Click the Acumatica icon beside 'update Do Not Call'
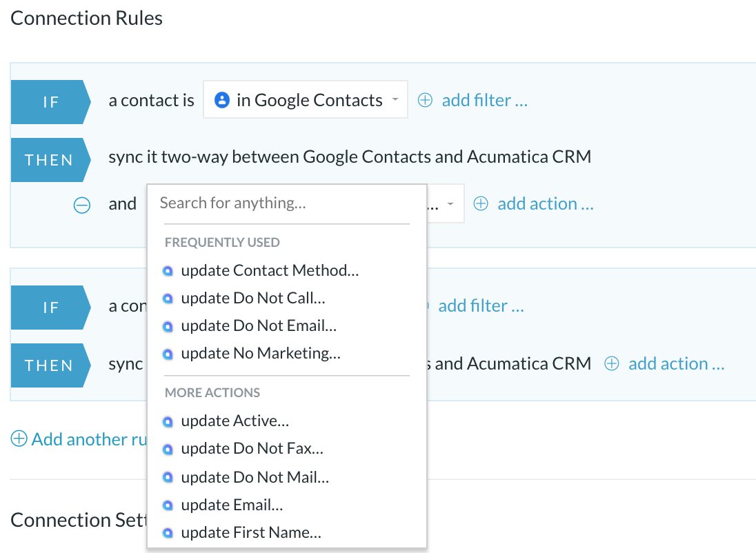This screenshot has width=756, height=553. (168, 299)
